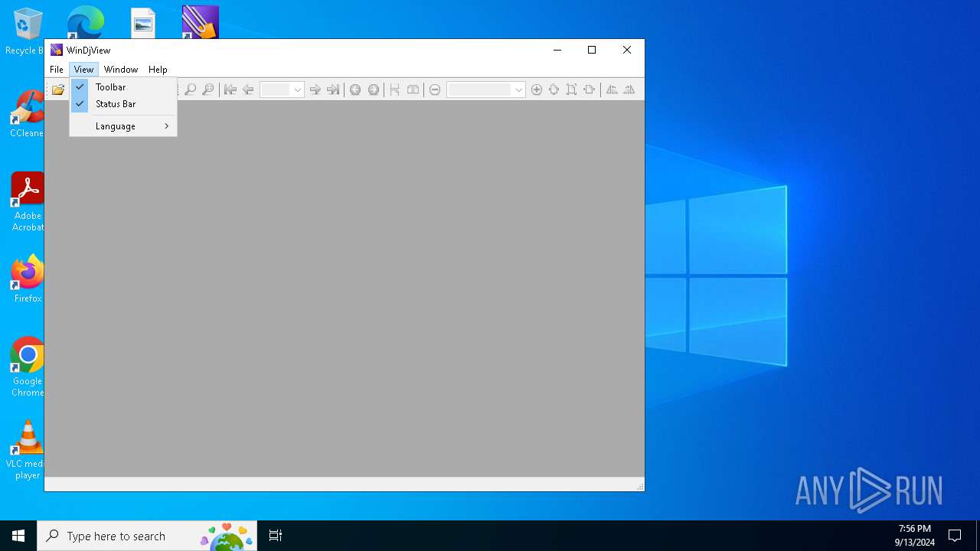Viewport: 980px width, 551px height.
Task: Select facing pages book icon
Action: tap(413, 90)
